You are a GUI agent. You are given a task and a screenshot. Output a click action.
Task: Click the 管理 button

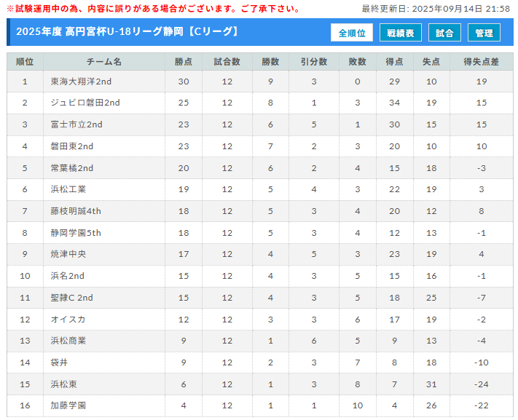pos(484,33)
